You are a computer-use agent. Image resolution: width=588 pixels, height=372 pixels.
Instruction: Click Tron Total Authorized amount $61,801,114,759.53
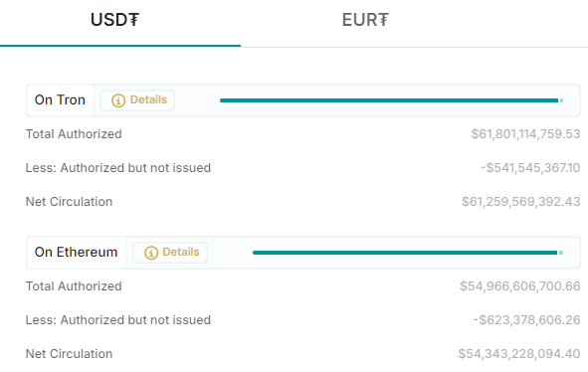pos(525,134)
